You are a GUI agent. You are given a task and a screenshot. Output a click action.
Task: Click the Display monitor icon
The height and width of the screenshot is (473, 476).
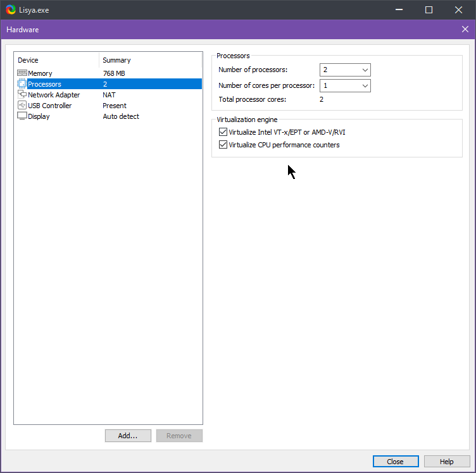coord(22,116)
